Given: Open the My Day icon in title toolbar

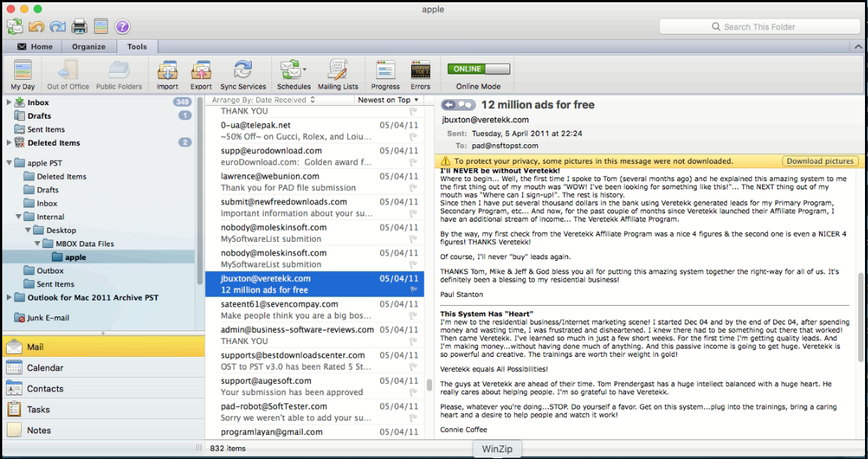Looking at the screenshot, I should (x=100, y=26).
